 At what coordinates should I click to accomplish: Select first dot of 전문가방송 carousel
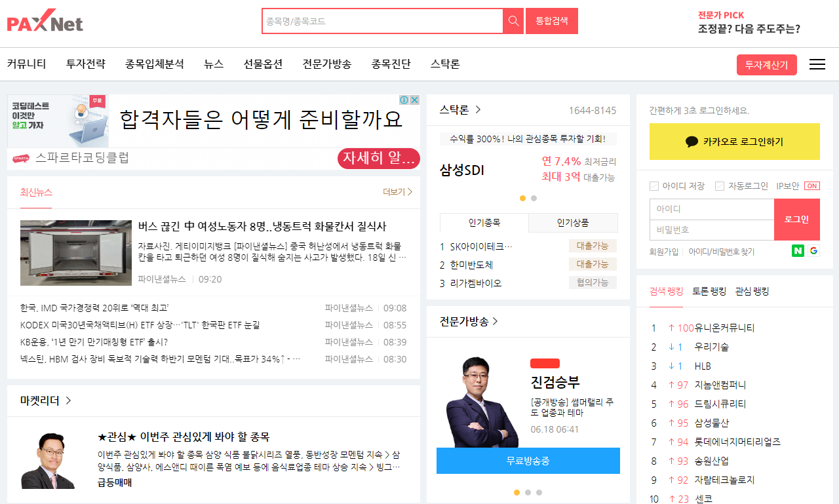pos(517,492)
